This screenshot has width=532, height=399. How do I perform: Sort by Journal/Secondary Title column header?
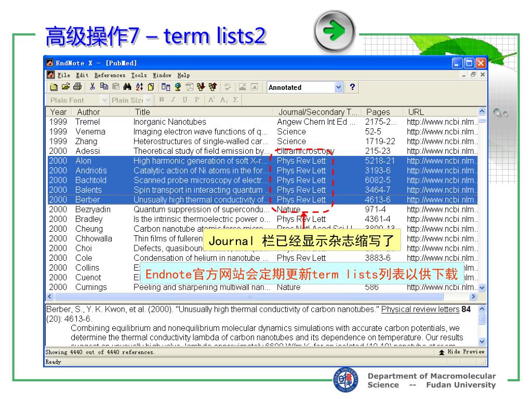[317, 112]
